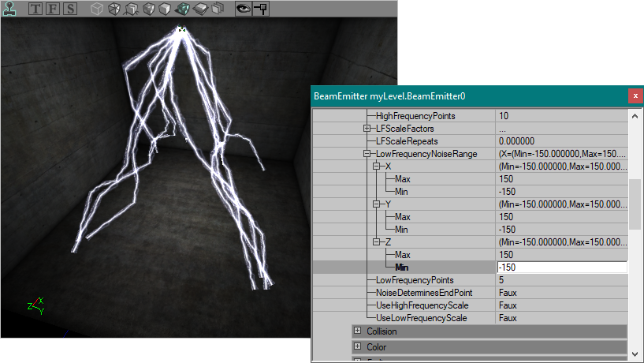644x363 pixels.
Task: Select the shaded gray cube view mode
Action: tap(149, 9)
